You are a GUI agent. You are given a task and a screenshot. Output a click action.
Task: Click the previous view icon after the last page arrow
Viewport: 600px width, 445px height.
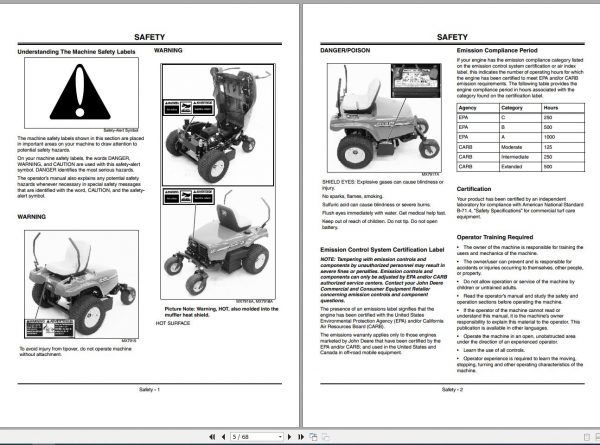[313, 437]
